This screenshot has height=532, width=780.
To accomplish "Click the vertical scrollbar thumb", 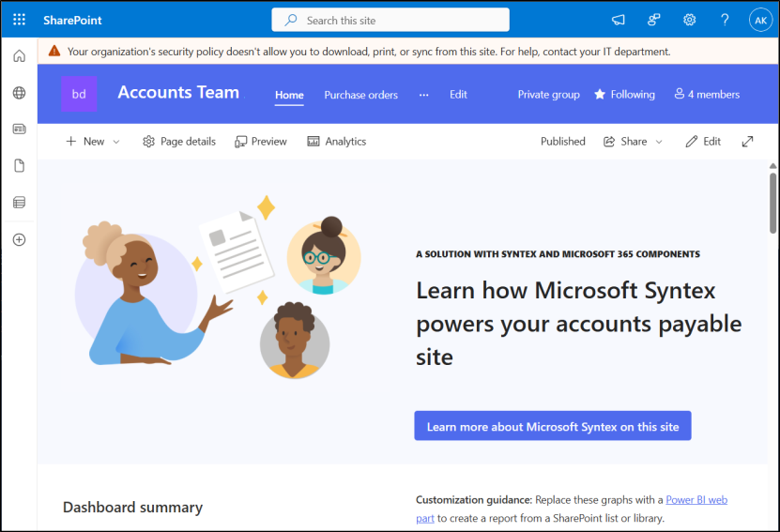I will click(x=772, y=203).
